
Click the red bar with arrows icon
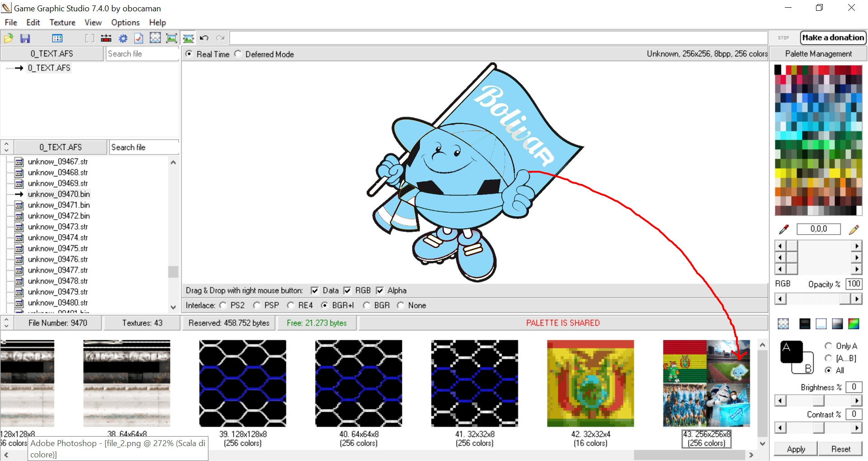(x=106, y=38)
